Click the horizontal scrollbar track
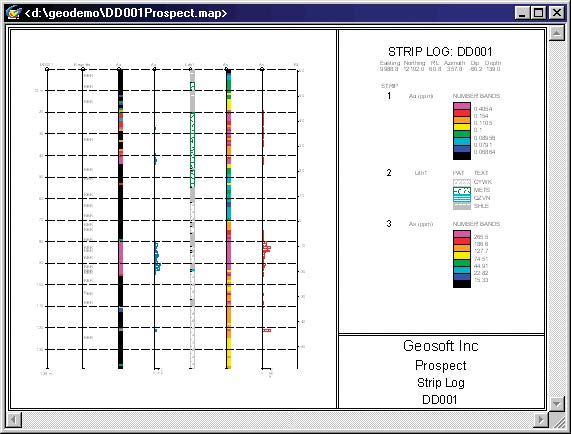The height and width of the screenshot is (434, 571). tap(277, 420)
